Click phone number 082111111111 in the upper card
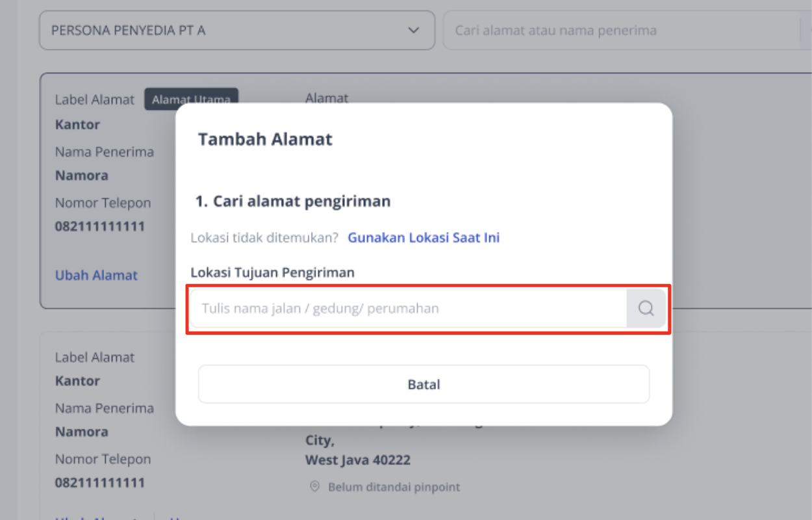Viewport: 812px width, 520px height. click(x=100, y=227)
